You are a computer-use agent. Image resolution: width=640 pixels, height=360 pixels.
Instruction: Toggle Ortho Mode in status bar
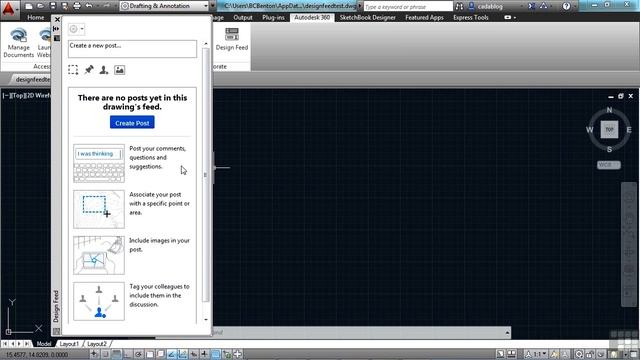[127, 354]
